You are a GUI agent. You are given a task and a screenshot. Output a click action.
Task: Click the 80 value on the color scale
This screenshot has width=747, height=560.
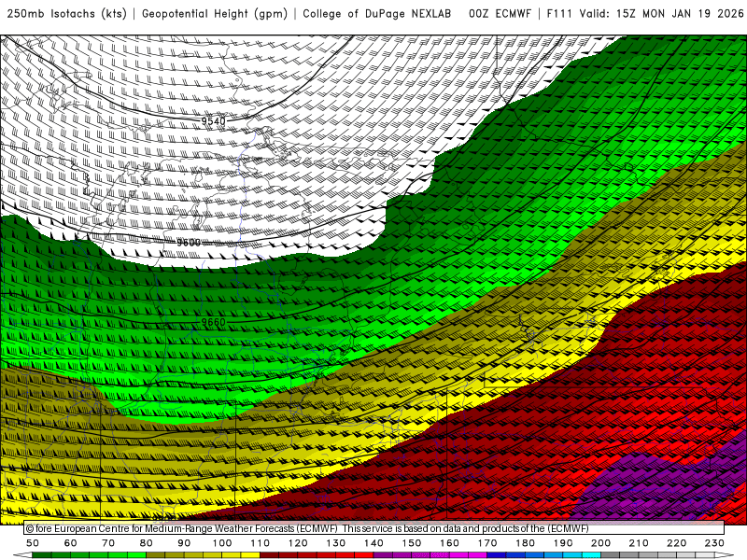pyautogui.click(x=147, y=543)
